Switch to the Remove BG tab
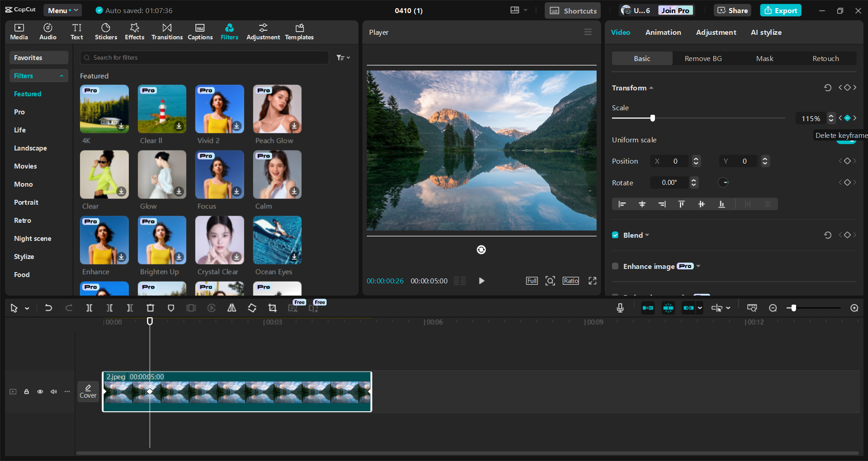Image resolution: width=868 pixels, height=461 pixels. click(702, 58)
